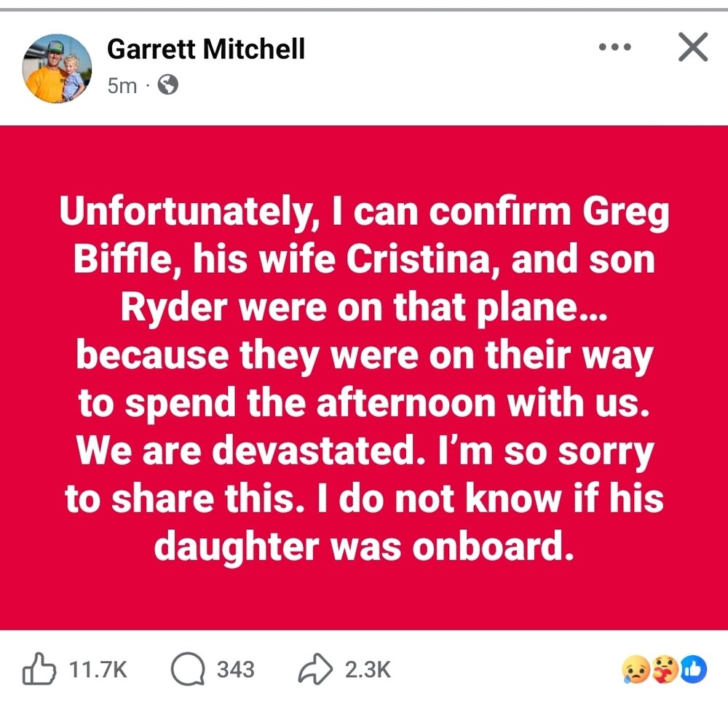Click the blue thumbs-up reaction badge
This screenshot has width=728, height=701.
point(694,670)
